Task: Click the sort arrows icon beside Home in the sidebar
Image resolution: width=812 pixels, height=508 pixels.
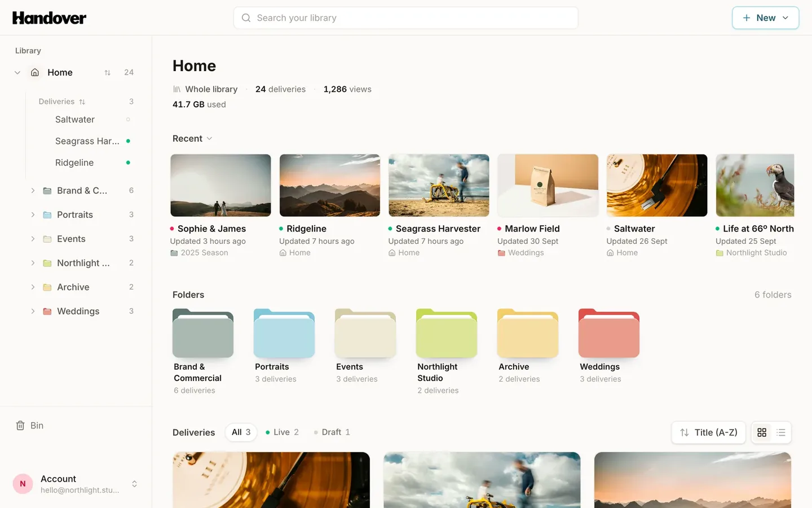Action: coord(107,72)
